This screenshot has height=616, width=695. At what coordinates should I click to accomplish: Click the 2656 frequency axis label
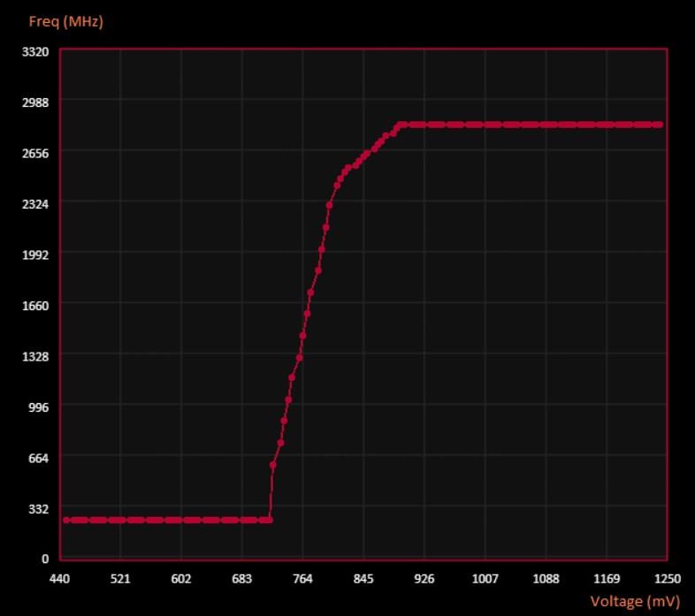(x=35, y=153)
